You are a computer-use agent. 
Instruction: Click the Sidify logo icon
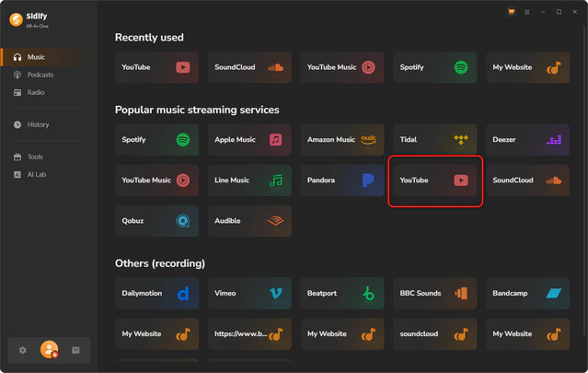pyautogui.click(x=17, y=19)
